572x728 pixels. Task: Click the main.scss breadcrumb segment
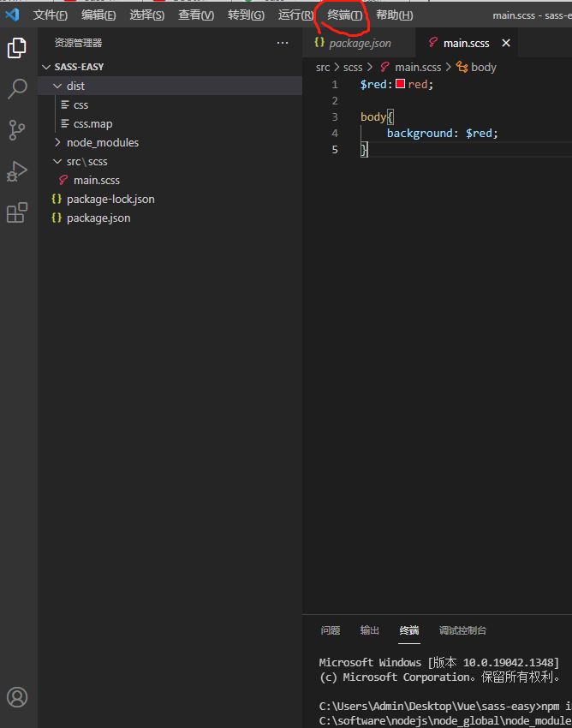[418, 68]
